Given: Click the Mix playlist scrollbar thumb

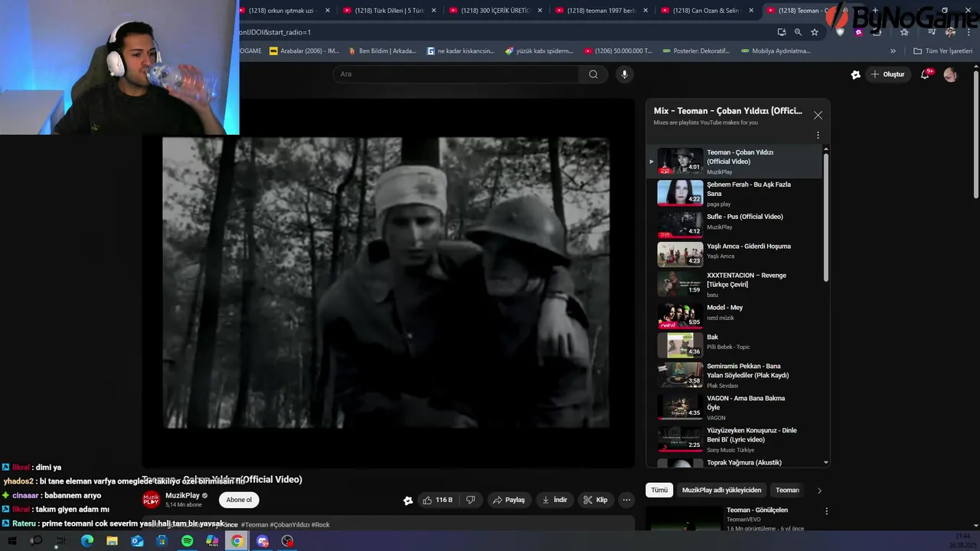Looking at the screenshot, I should 825,218.
